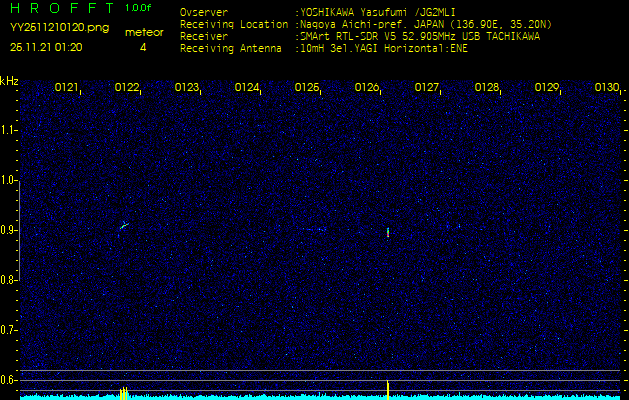
Task: Click the yellow power spike below 0126
Action: [388, 390]
